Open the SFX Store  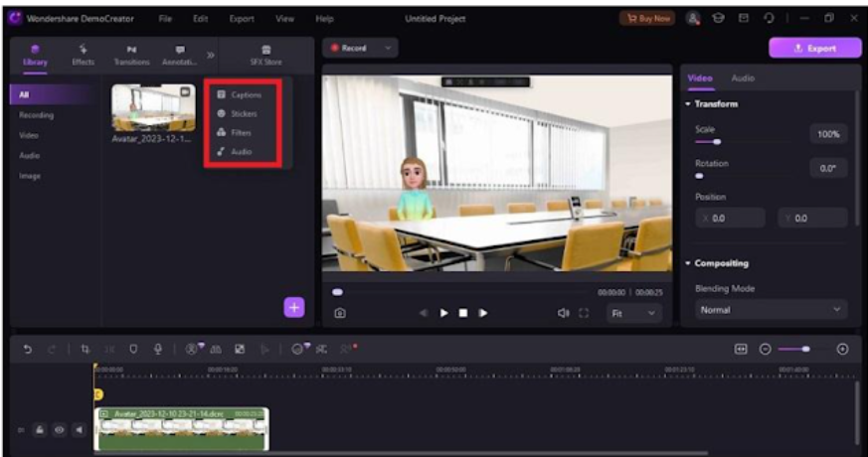coord(265,56)
